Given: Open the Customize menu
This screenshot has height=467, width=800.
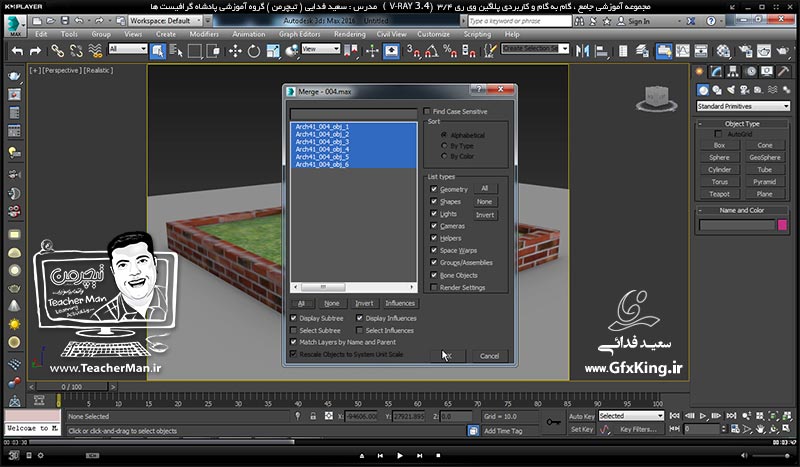Looking at the screenshot, I should (x=434, y=34).
